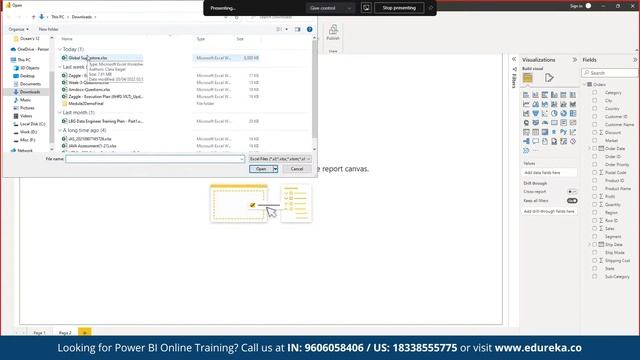
Task: Click the Open button
Action: pos(261,169)
